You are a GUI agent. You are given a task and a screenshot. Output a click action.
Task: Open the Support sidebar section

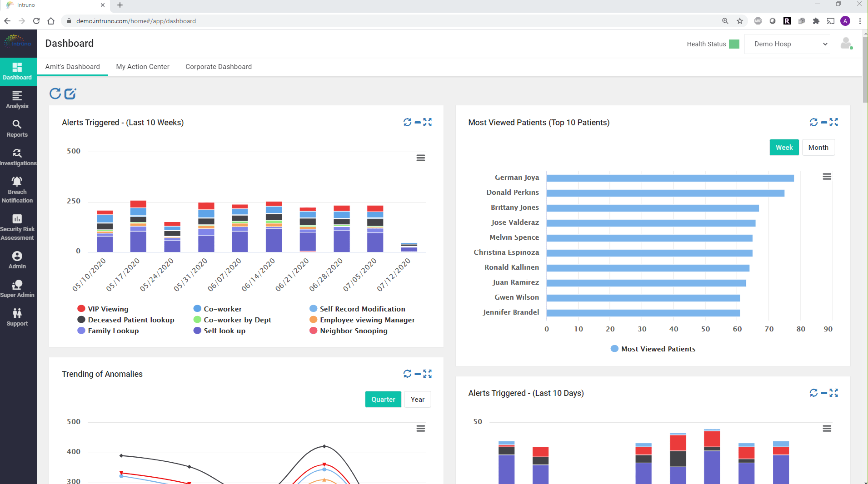(17, 317)
